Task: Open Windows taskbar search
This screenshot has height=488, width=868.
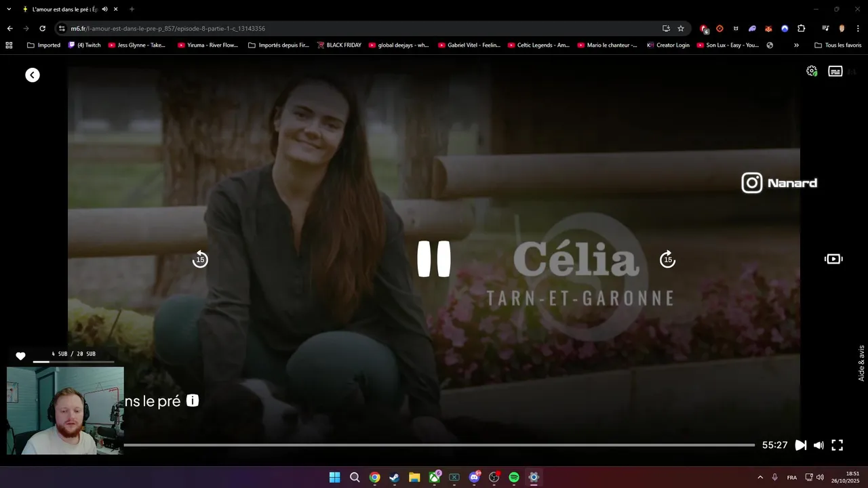Action: [355, 477]
